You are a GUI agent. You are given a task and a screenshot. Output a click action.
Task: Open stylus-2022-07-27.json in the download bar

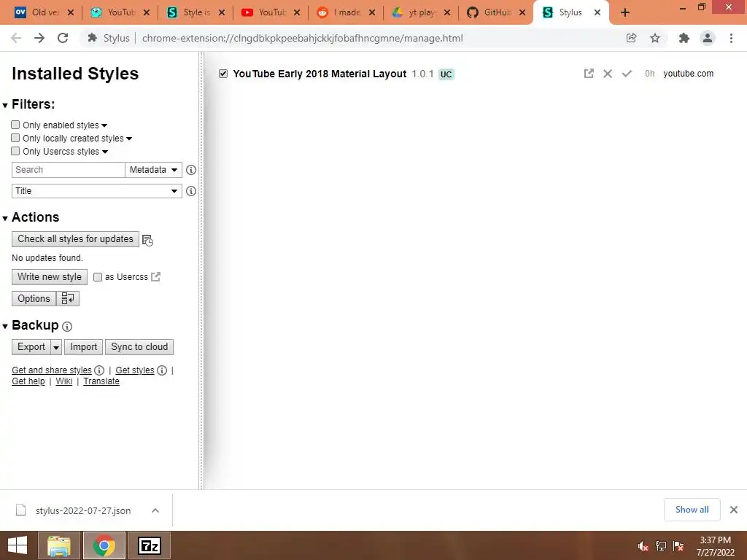[x=83, y=510]
